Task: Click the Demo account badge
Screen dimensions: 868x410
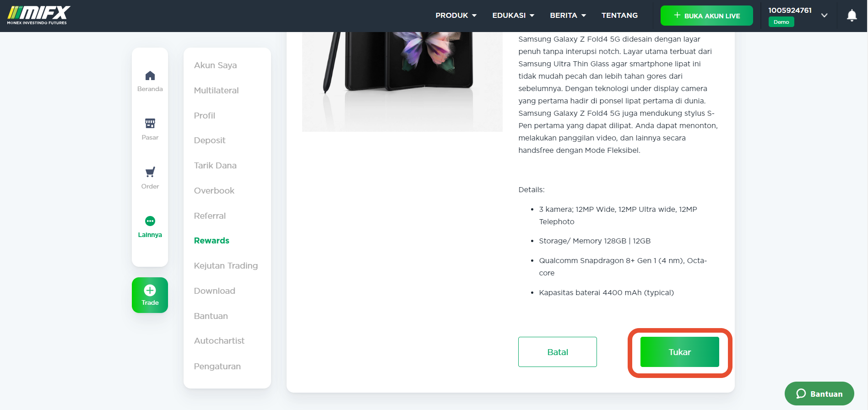Action: pos(781,22)
